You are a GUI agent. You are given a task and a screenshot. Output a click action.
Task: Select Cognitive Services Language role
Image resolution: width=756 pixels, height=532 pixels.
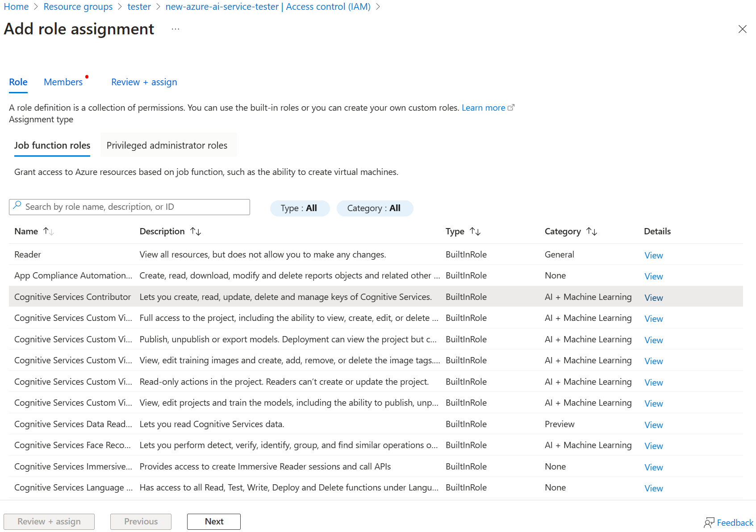[376, 487]
